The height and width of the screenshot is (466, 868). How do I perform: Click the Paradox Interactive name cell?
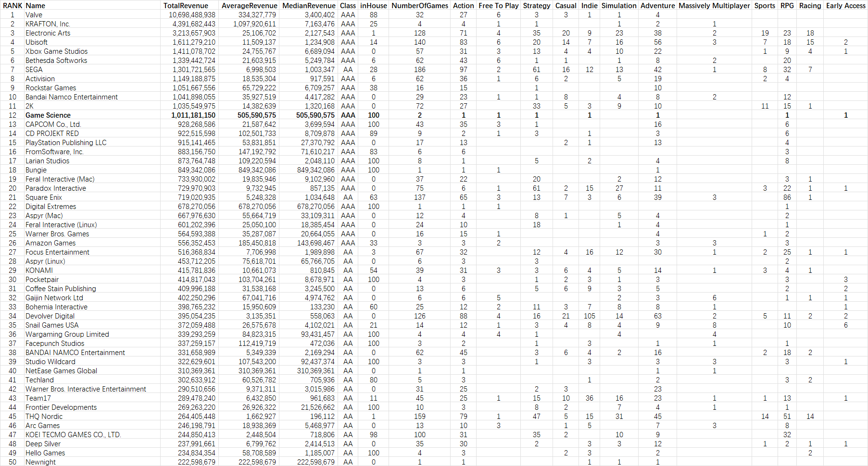pyautogui.click(x=56, y=188)
